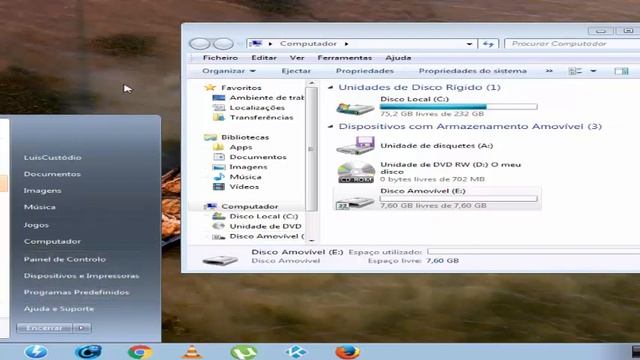Screen dimensions: 640x360
Task: Click the Explorer forward navigation button
Action: [x=223, y=44]
